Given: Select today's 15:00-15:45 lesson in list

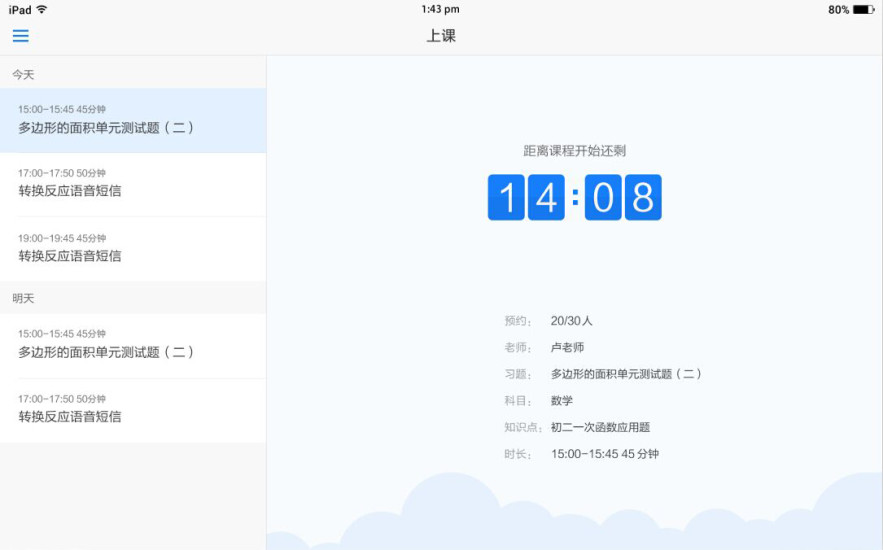Looking at the screenshot, I should pyautogui.click(x=133, y=120).
